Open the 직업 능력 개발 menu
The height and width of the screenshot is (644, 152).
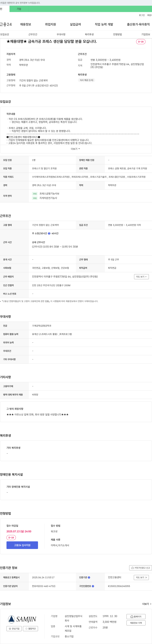pyautogui.click(x=104, y=24)
